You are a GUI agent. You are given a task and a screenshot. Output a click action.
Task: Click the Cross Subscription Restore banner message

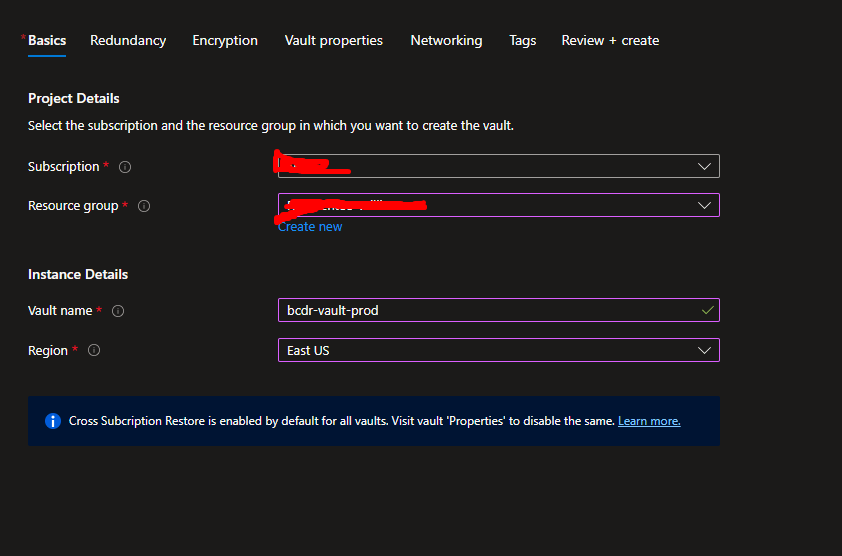click(x=340, y=421)
